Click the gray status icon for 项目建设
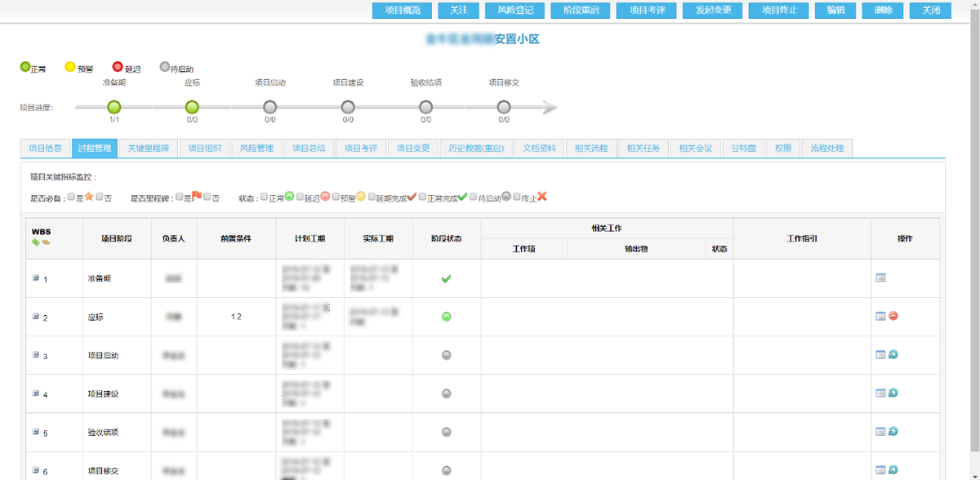The image size is (980, 480). click(x=446, y=393)
